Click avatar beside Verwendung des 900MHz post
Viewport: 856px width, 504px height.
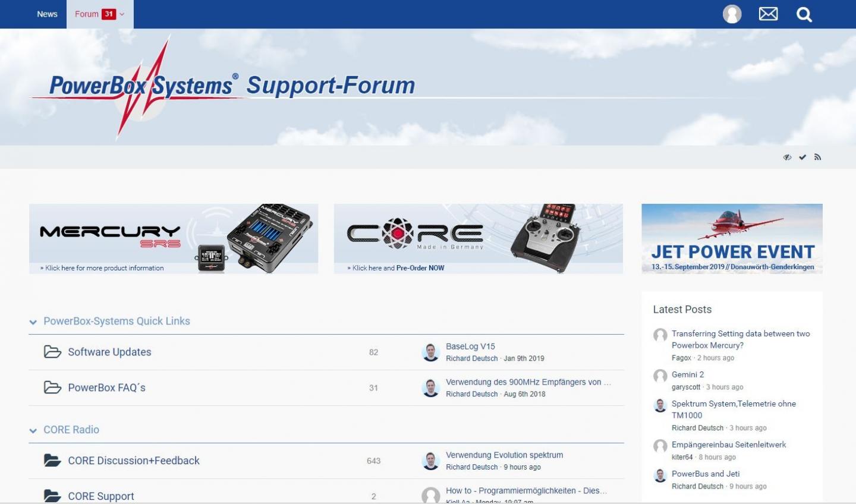pos(430,388)
